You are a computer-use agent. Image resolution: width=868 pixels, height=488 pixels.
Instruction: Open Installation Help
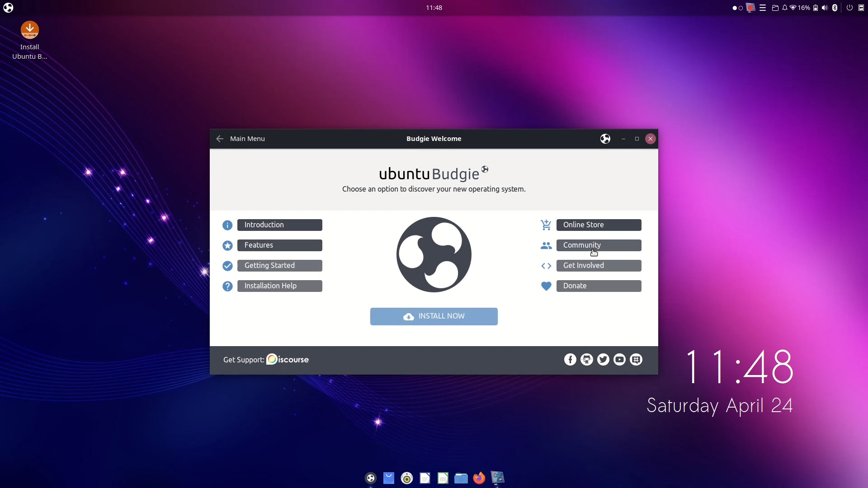pos(279,286)
